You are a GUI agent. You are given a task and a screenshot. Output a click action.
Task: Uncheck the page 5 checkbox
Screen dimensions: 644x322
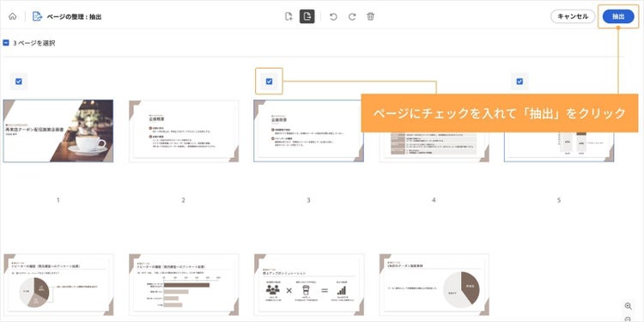coord(519,82)
